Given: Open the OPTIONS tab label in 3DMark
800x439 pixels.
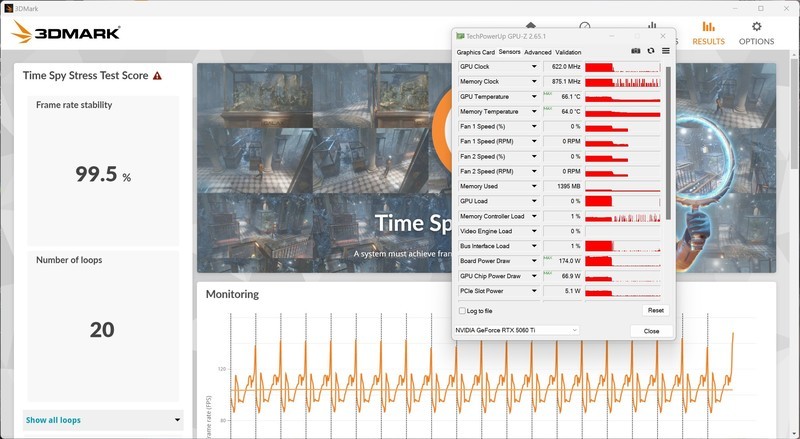Looking at the screenshot, I should click(756, 41).
